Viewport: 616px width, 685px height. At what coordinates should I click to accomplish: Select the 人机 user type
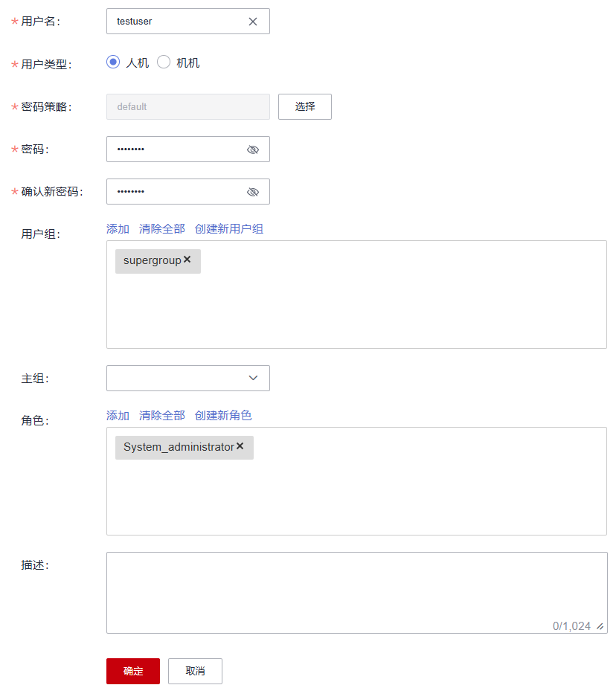[x=113, y=62]
